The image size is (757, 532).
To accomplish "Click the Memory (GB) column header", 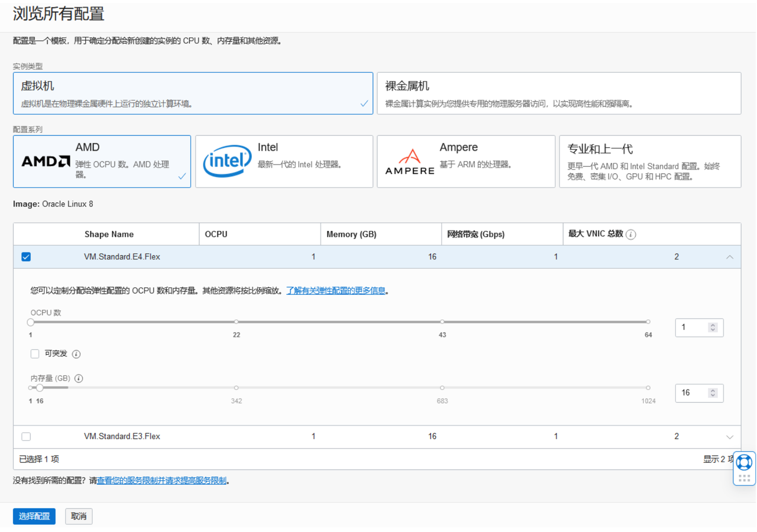I will (x=351, y=234).
